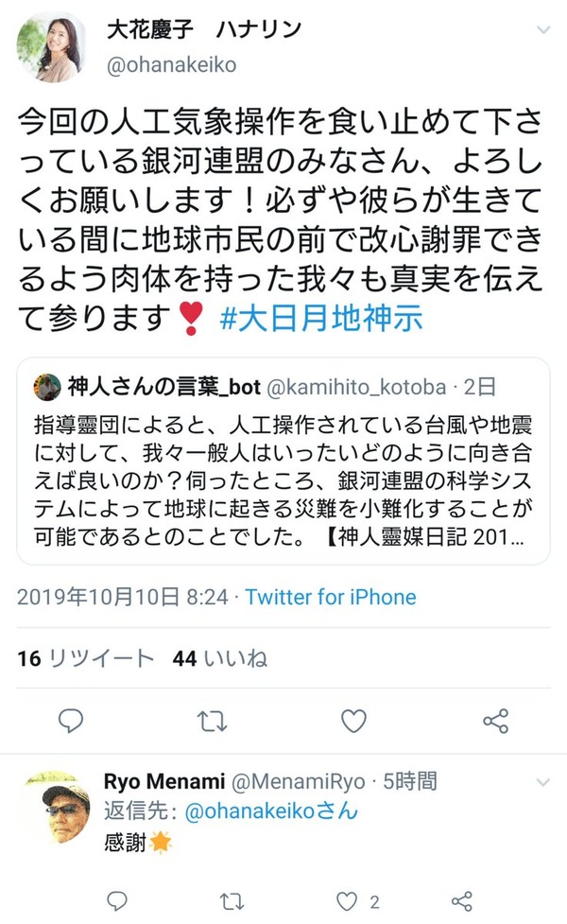Image resolution: width=567 pixels, height=924 pixels.
Task: Share the main tweet
Action: [495, 721]
